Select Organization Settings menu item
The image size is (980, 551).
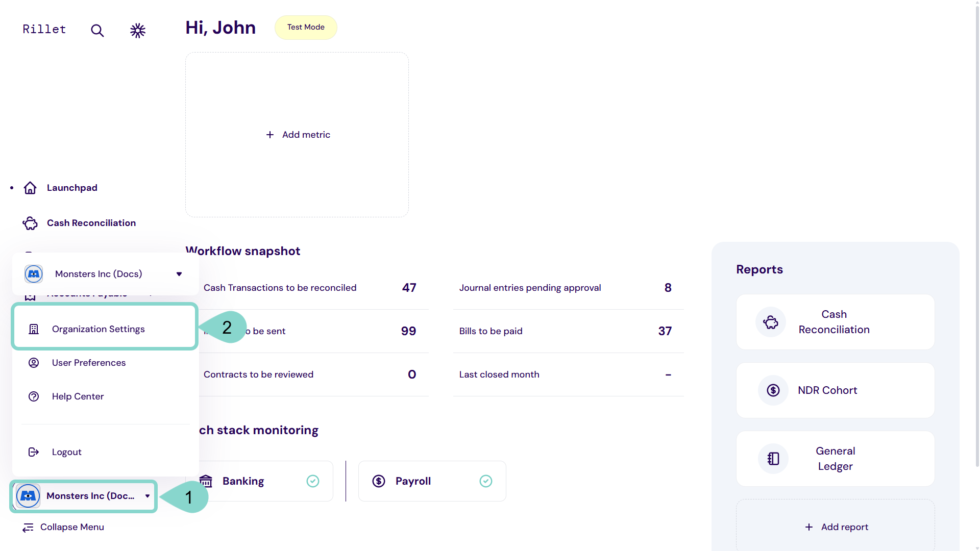[99, 329]
